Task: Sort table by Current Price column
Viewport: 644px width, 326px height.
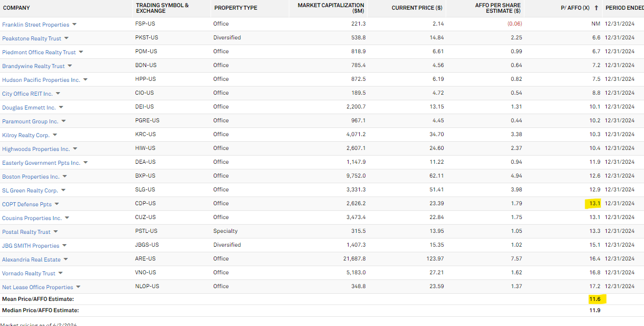Action: click(x=417, y=8)
